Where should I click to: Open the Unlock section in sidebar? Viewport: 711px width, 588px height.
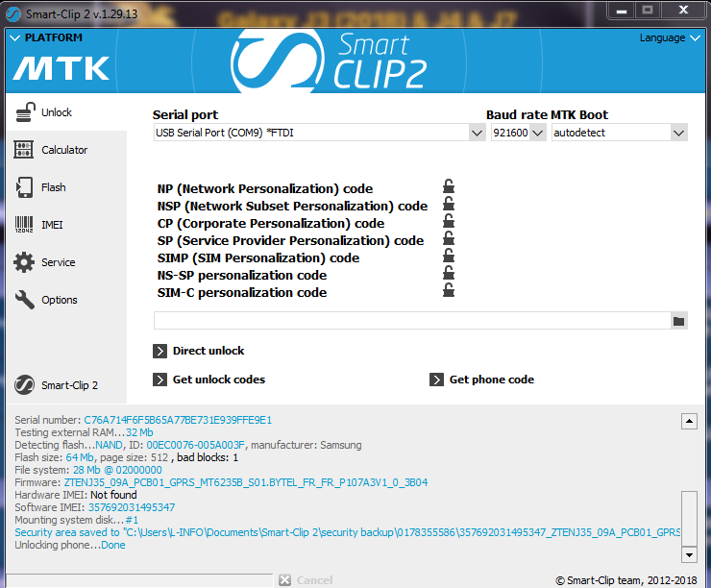tap(66, 112)
